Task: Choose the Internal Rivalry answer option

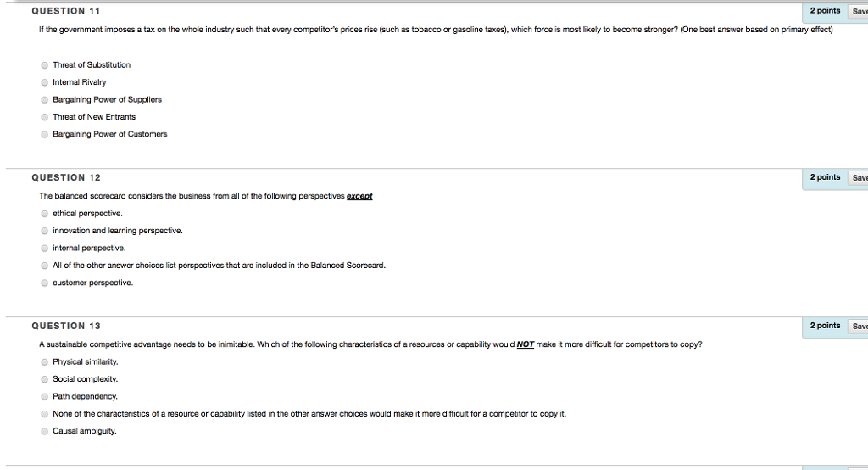Action: (43, 82)
